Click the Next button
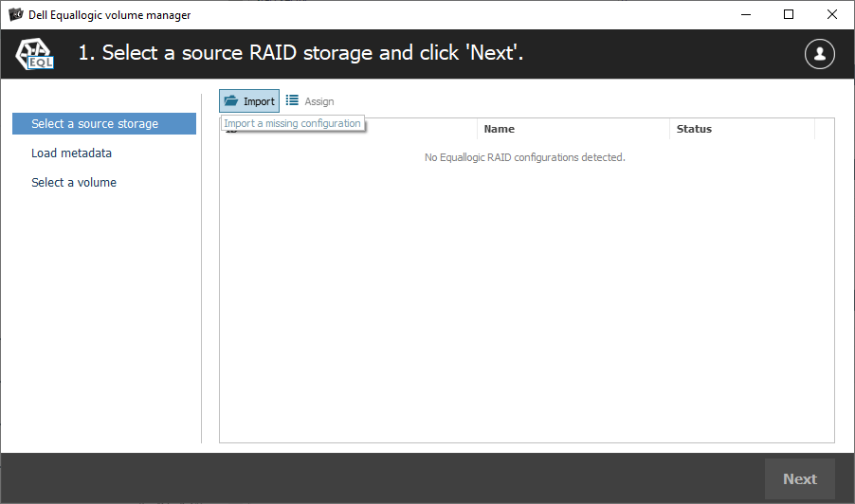The image size is (855, 504). [799, 479]
